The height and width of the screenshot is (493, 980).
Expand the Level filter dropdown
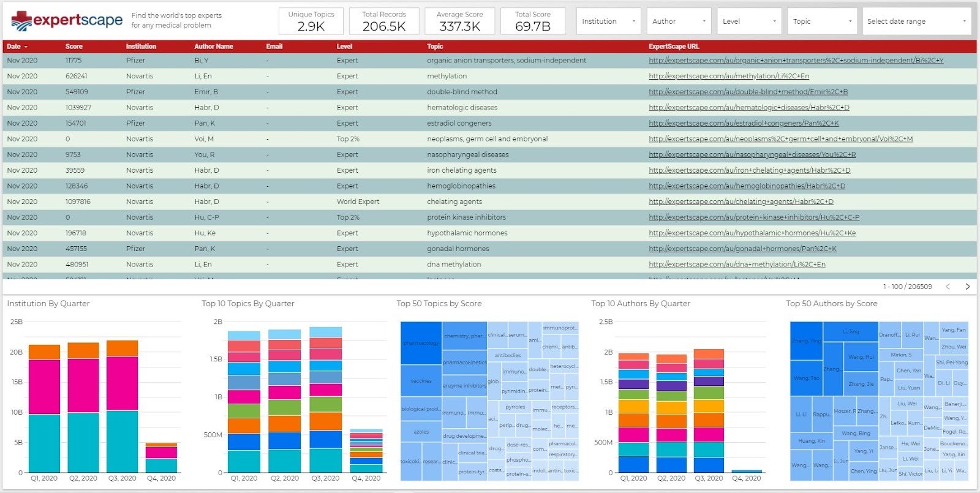(749, 21)
